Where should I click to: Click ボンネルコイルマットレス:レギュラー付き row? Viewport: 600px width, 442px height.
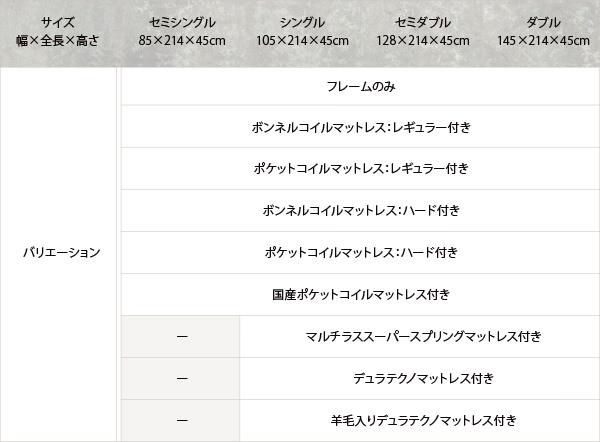click(x=360, y=127)
